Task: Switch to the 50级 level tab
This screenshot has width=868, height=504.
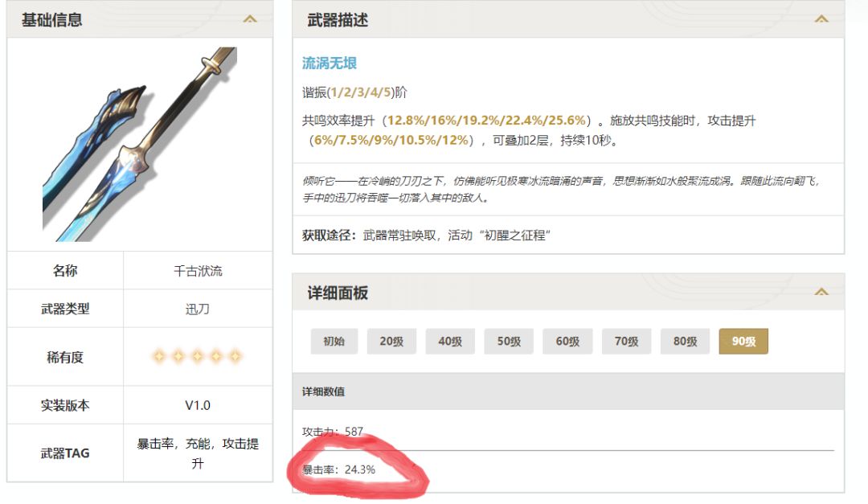Action: [509, 341]
